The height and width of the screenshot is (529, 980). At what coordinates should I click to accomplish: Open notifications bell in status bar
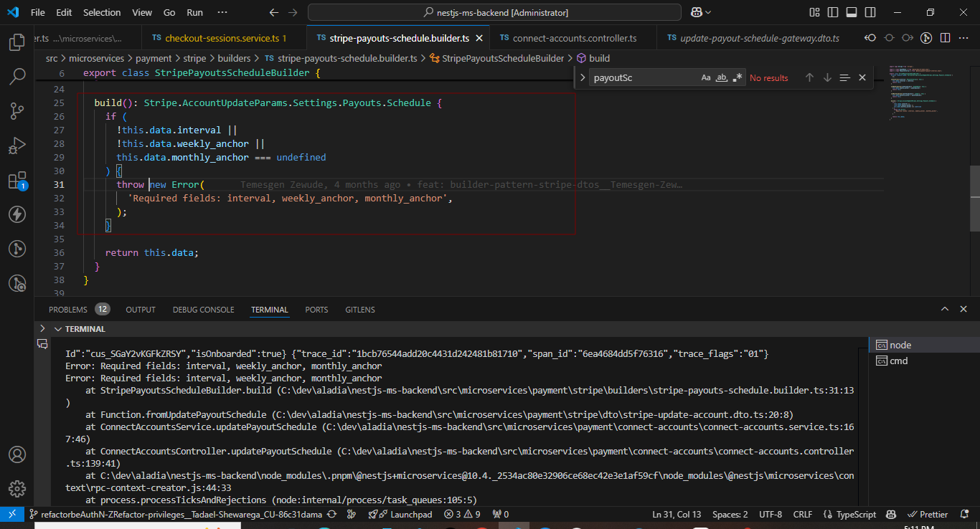point(963,514)
